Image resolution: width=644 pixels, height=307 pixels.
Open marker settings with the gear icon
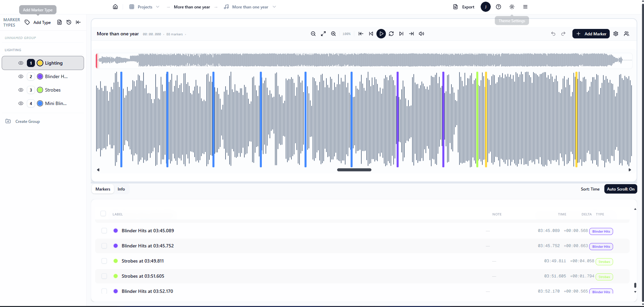pyautogui.click(x=616, y=34)
